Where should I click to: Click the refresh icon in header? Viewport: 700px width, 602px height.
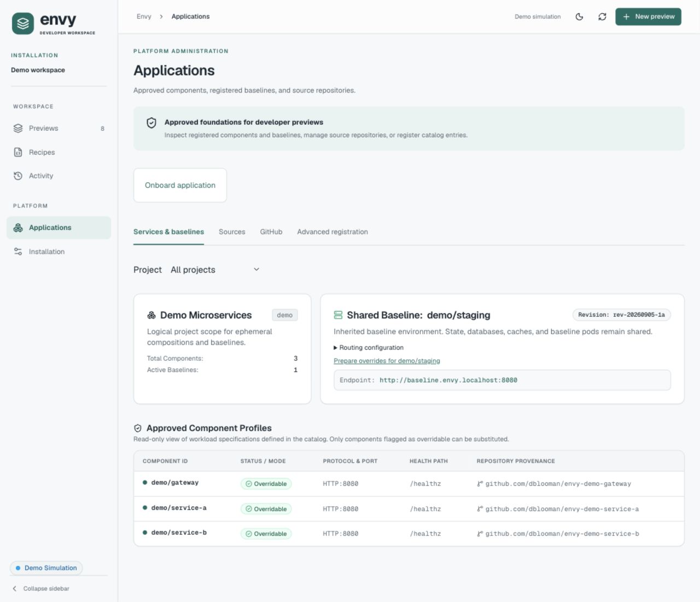602,17
